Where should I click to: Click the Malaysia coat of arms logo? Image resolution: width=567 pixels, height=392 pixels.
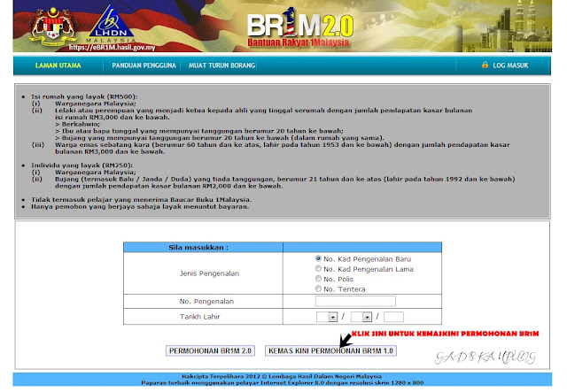click(x=53, y=27)
